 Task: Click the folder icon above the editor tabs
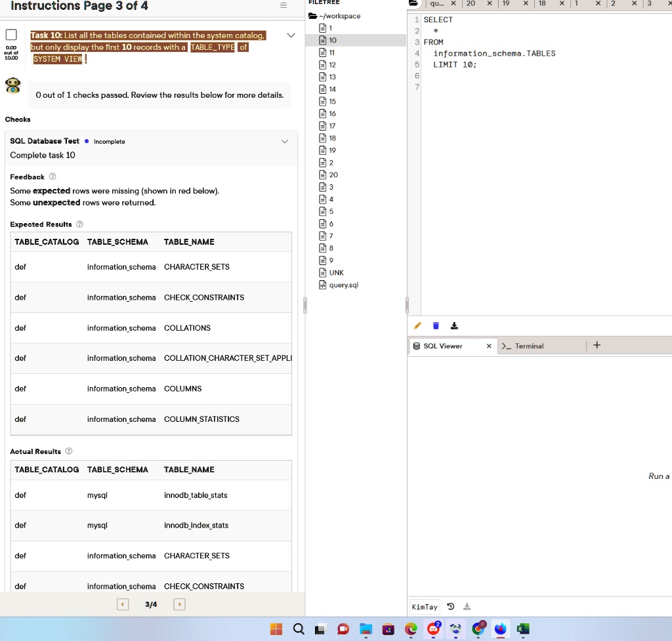coord(413,3)
